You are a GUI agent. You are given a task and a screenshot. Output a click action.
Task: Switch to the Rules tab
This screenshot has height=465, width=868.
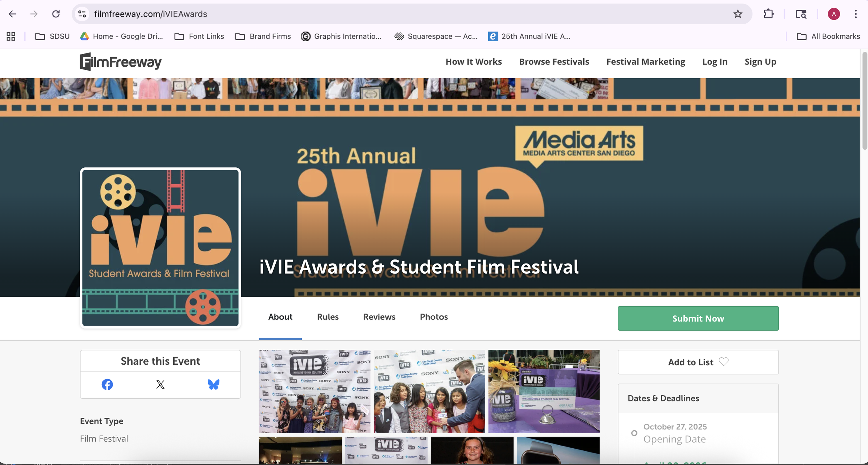point(328,317)
